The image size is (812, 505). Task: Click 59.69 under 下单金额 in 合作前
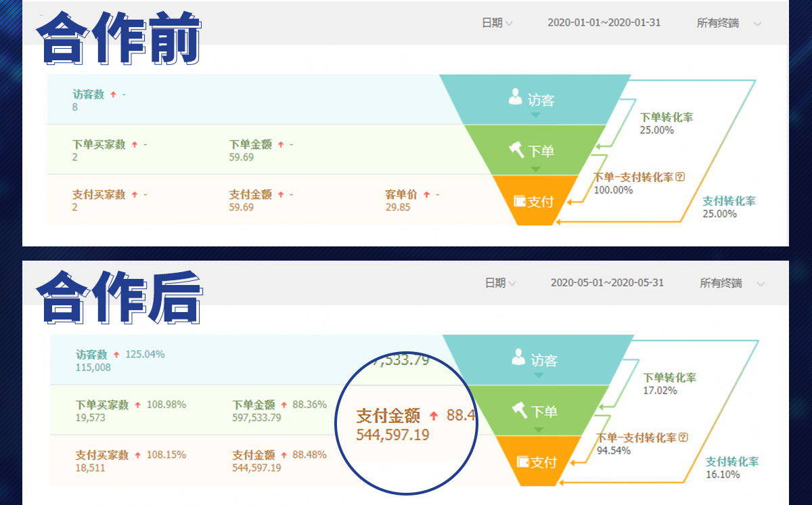pos(242,157)
